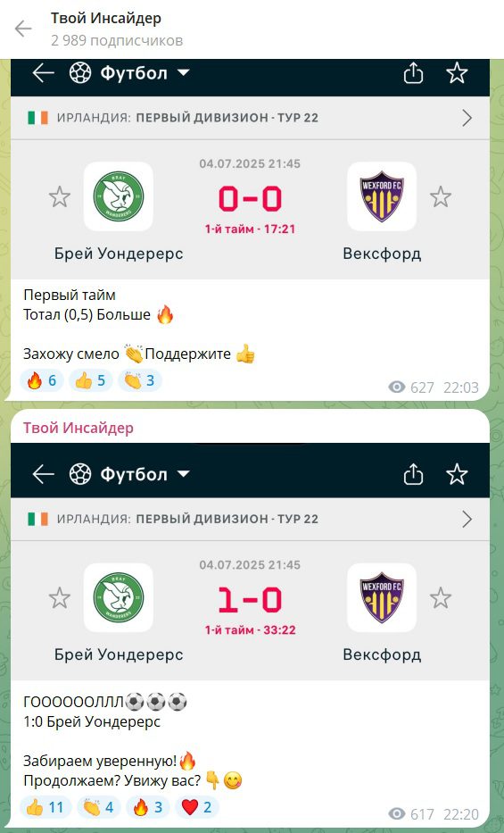Image resolution: width=504 pixels, height=833 pixels.
Task: Click the Bray Wanderers logo in second post
Action: click(x=119, y=597)
